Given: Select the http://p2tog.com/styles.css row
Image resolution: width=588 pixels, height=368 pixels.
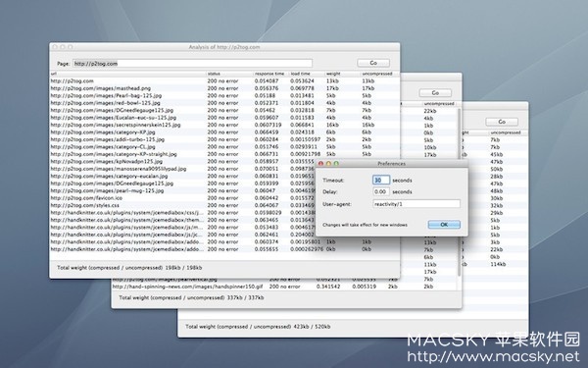Looking at the screenshot, I should pos(182,205).
